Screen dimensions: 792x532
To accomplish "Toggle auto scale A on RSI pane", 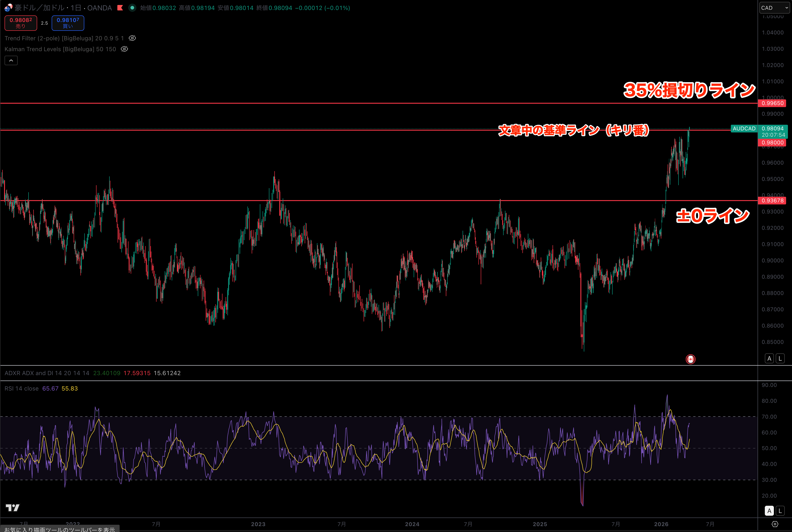I will 769,510.
